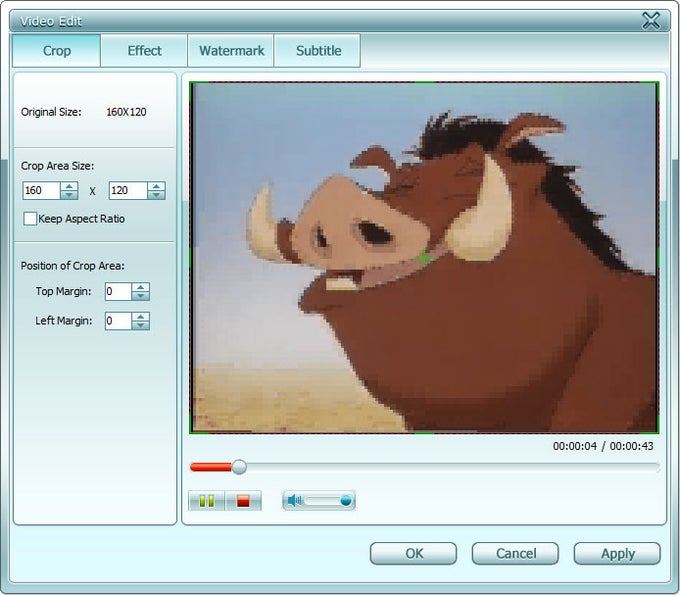Decrease crop height with down arrow

point(156,195)
